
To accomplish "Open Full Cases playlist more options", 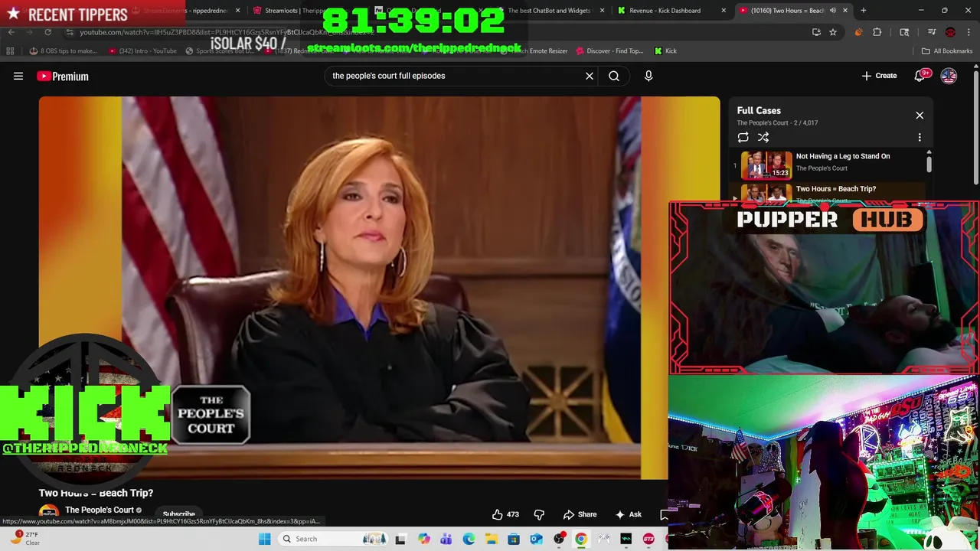I will (920, 137).
